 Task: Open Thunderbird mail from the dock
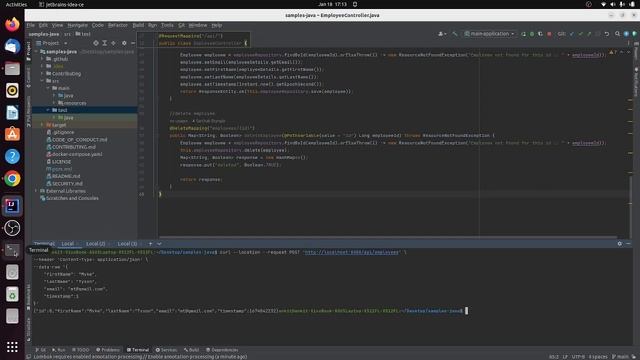(12, 46)
